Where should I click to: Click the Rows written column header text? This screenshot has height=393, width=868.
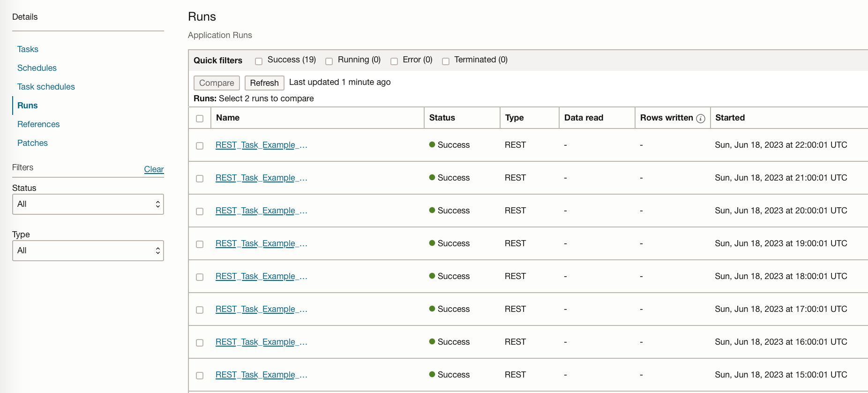(x=666, y=118)
